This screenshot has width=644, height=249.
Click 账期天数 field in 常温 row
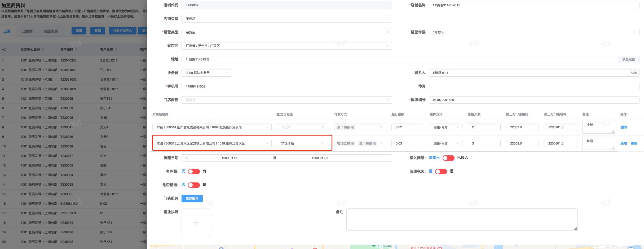pyautogui.click(x=484, y=143)
